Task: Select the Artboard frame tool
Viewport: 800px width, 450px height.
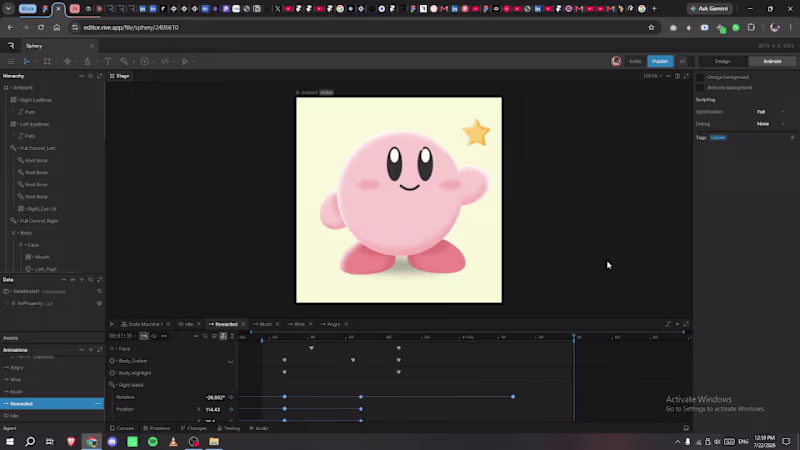Action: 47,61
